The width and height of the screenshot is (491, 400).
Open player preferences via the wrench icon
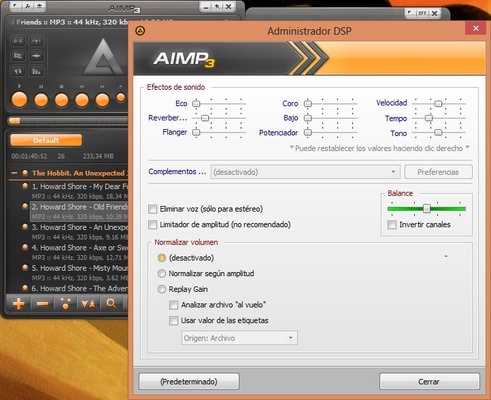coord(28,6)
